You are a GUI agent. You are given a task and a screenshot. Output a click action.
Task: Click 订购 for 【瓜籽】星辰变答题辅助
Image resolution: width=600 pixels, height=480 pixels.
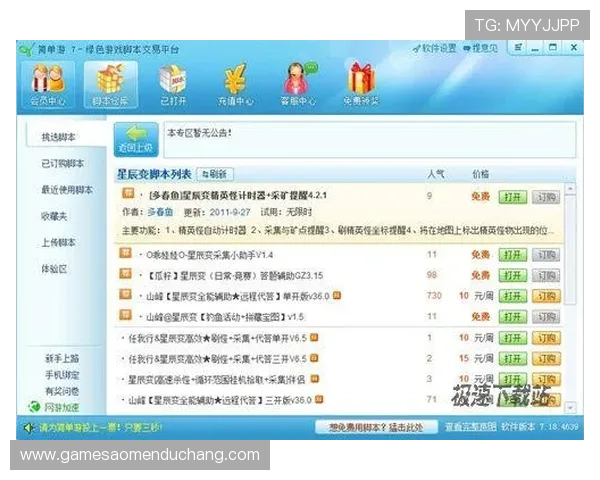[x=546, y=276]
